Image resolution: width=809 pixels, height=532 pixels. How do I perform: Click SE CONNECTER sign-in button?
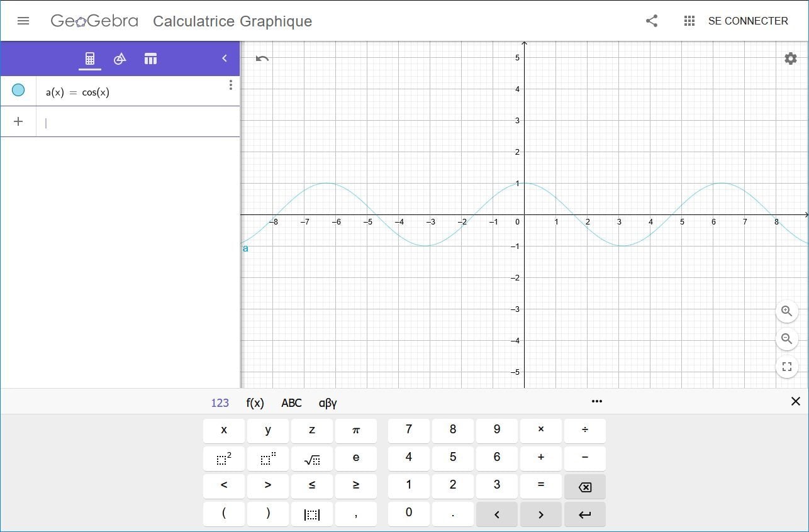[x=748, y=21]
